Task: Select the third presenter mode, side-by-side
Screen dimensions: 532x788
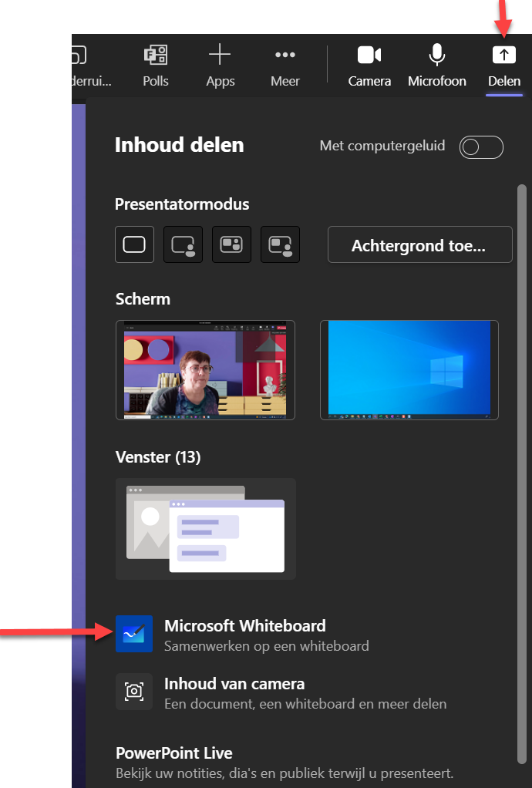Action: [231, 244]
